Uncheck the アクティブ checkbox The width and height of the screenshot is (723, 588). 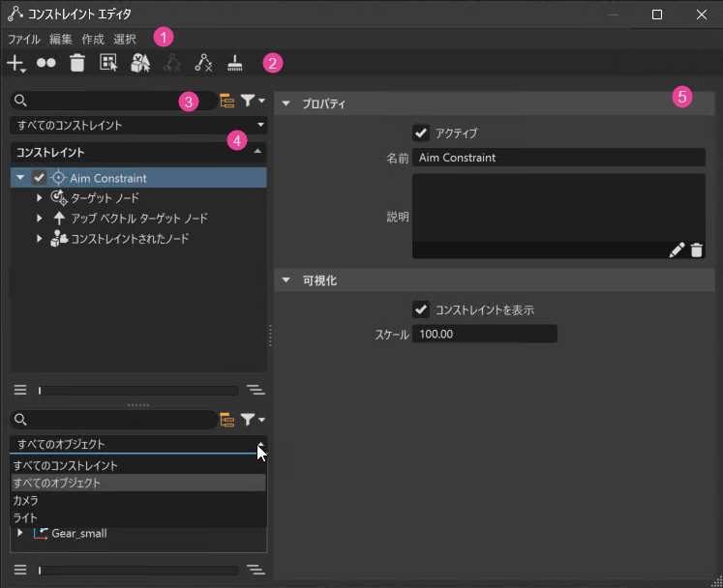click(420, 133)
